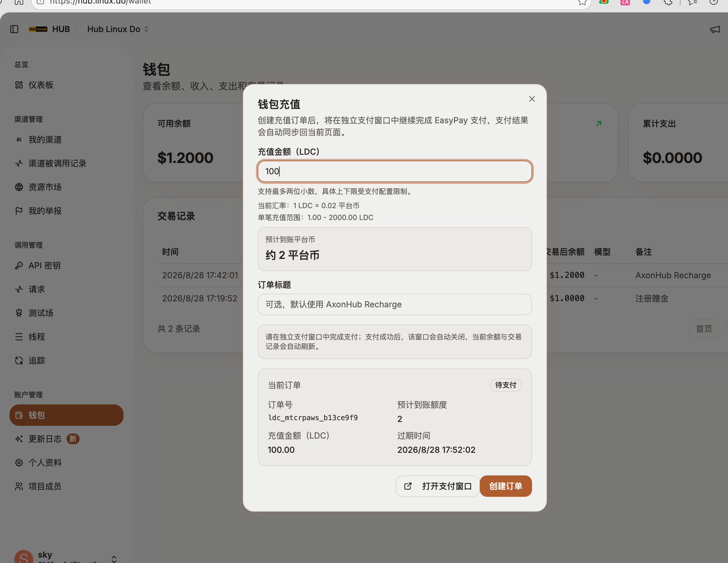728x563 pixels.
Task: Click the API 密钥 key icon
Action: 19,266
